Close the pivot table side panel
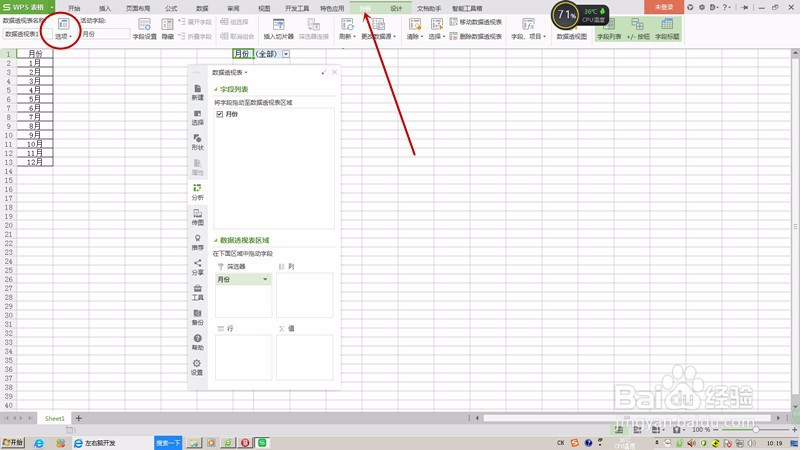800x450 pixels. click(334, 72)
